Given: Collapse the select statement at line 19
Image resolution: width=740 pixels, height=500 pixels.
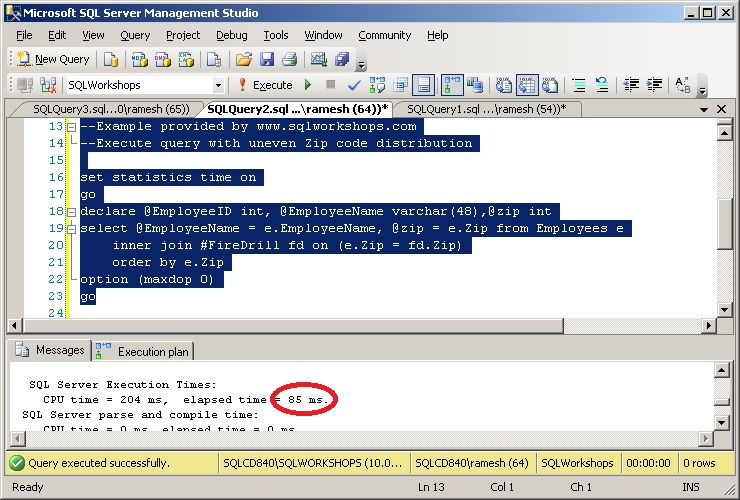Looking at the screenshot, I should pos(71,229).
